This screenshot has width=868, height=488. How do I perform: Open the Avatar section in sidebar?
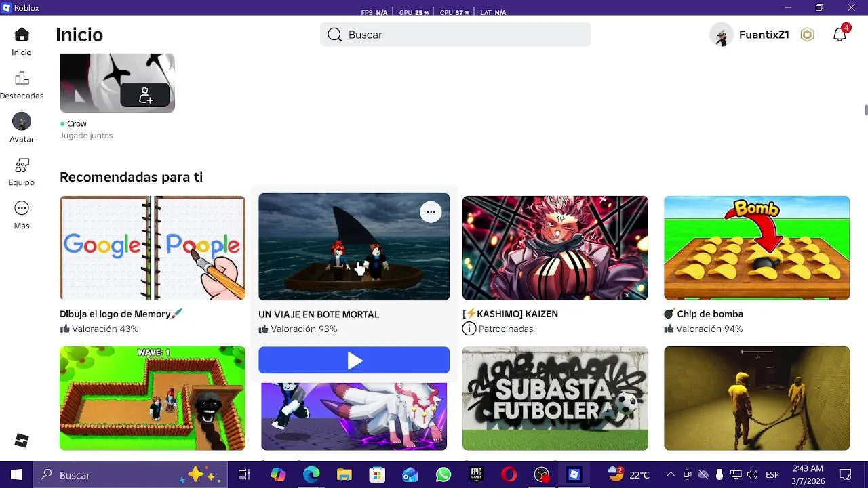[22, 121]
